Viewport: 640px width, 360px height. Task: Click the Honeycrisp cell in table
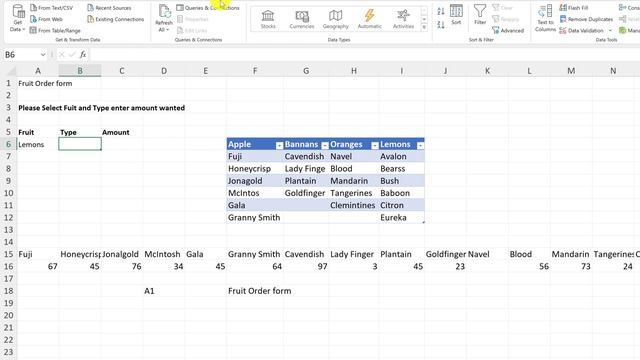tap(255, 169)
